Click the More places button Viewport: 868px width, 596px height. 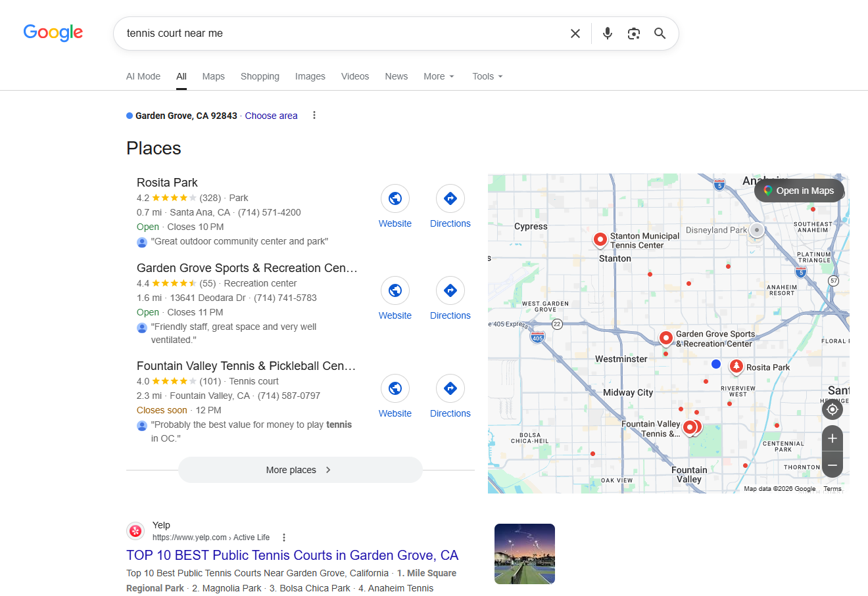tap(300, 470)
